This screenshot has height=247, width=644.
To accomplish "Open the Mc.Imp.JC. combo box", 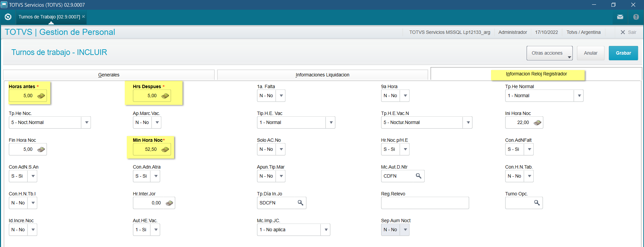I will click(293, 230).
